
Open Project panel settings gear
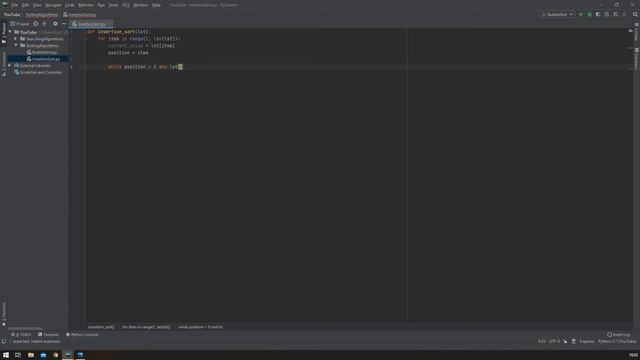(x=55, y=24)
